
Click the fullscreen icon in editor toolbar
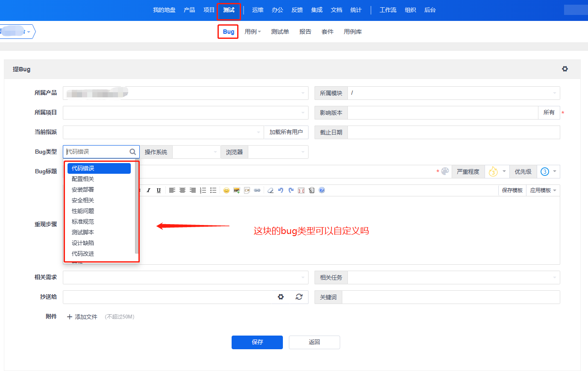(x=301, y=190)
